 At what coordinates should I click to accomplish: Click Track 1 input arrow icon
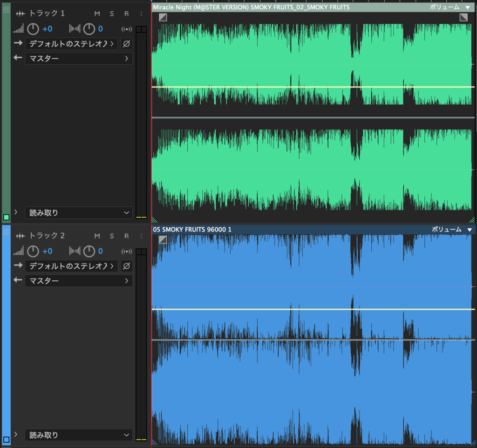coord(18,43)
